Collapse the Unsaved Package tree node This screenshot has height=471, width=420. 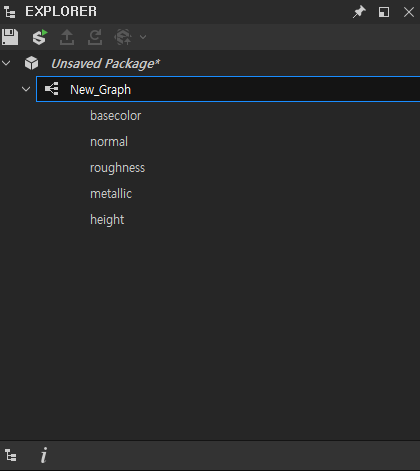[6, 63]
